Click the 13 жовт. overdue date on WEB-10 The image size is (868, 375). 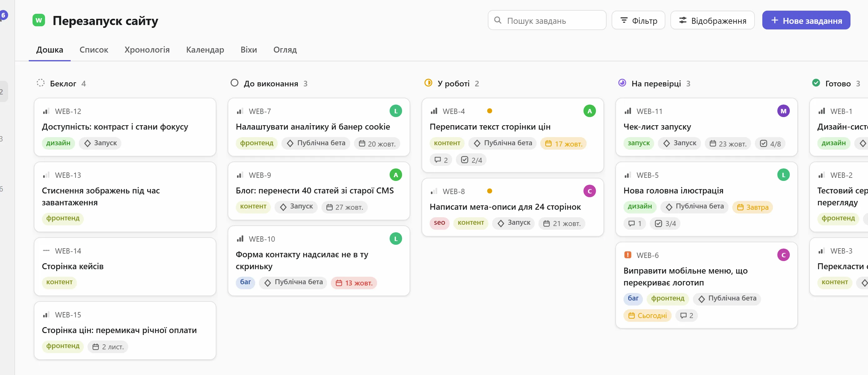[x=354, y=283]
